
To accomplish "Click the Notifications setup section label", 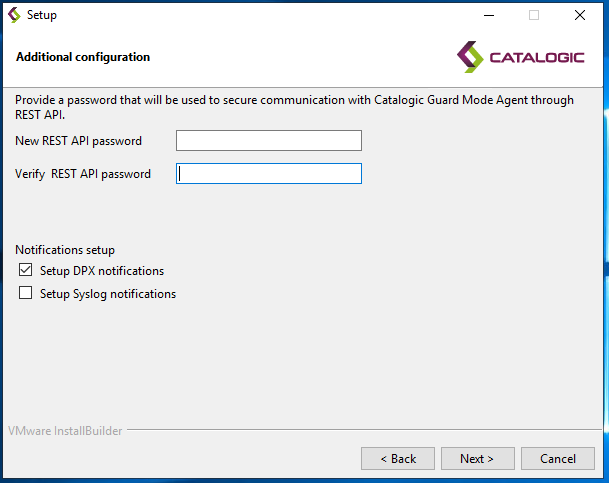I will (x=65, y=250).
